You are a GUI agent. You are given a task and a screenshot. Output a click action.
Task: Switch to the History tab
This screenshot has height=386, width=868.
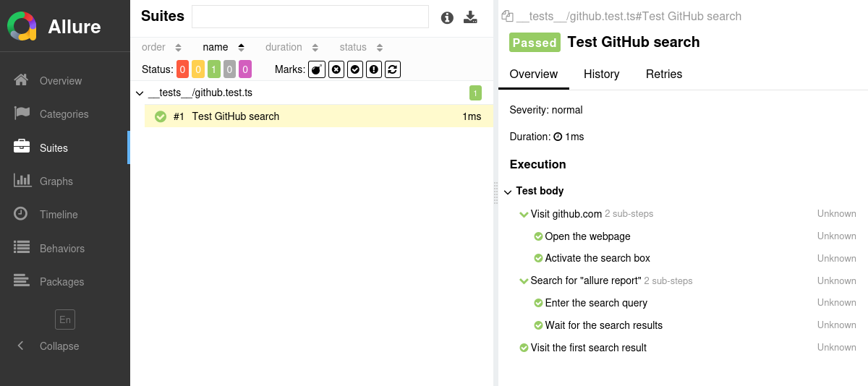pyautogui.click(x=601, y=74)
